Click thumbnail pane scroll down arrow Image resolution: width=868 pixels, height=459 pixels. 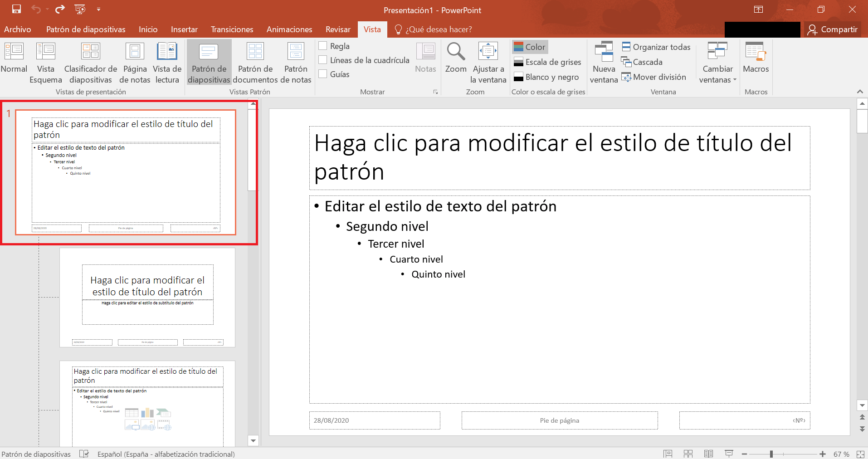pos(253,440)
